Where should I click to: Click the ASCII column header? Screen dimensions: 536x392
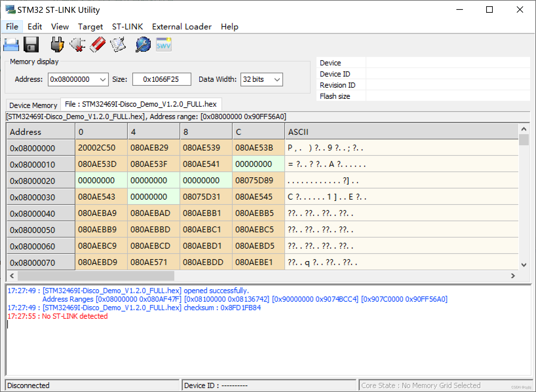pyautogui.click(x=402, y=132)
